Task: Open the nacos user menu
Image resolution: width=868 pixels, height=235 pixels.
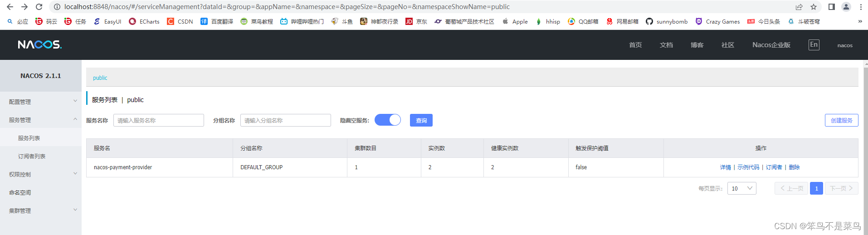Action: [845, 45]
